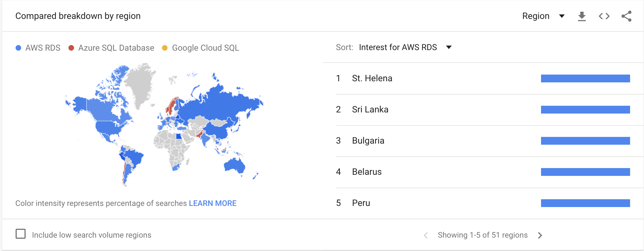This screenshot has height=251, width=644.
Task: Enable include low search volume regions
Action: coord(21,234)
